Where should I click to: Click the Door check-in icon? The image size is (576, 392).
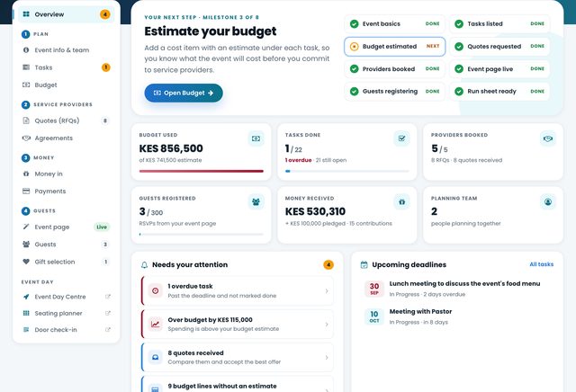(x=26, y=330)
